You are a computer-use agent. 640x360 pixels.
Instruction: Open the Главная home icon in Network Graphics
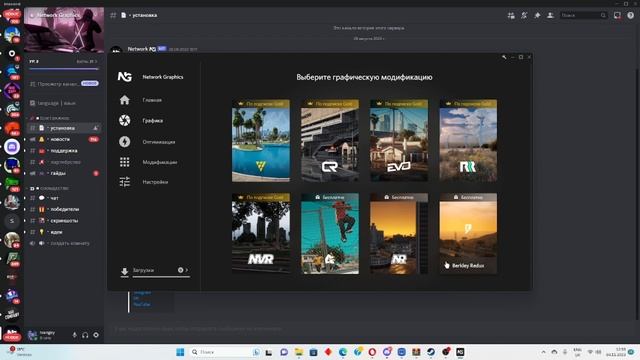click(x=124, y=100)
